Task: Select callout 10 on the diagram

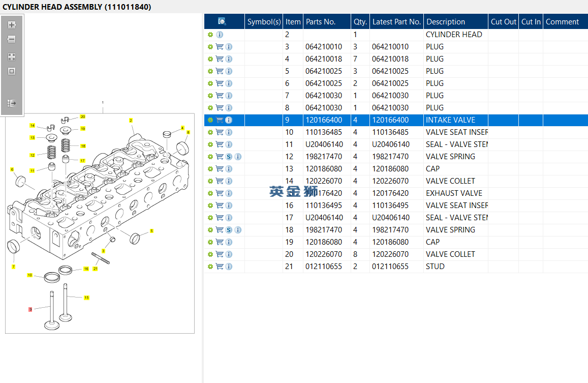Action: pyautogui.click(x=30, y=275)
